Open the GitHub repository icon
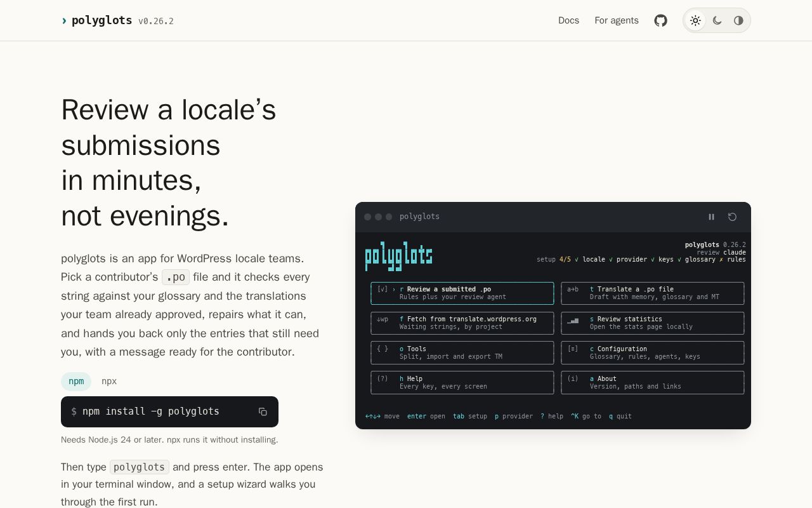This screenshot has width=812, height=508. (660, 20)
